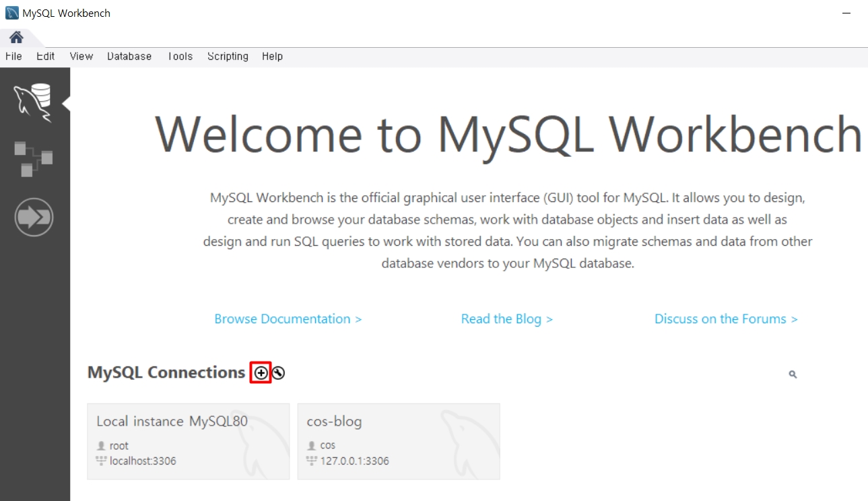Viewport: 868px width, 501px height.
Task: Click 127.0.0.1:3306 host text
Action: coord(354,461)
